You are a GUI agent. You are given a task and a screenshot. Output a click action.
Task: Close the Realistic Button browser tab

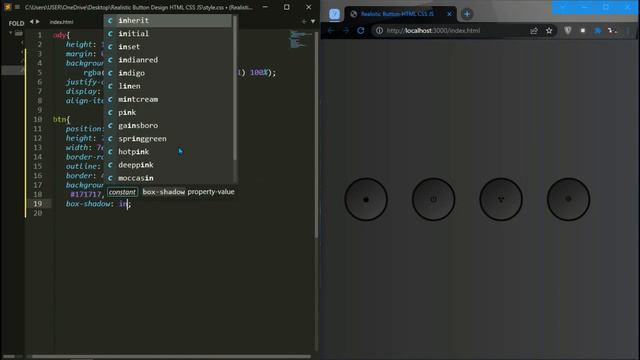(x=449, y=14)
